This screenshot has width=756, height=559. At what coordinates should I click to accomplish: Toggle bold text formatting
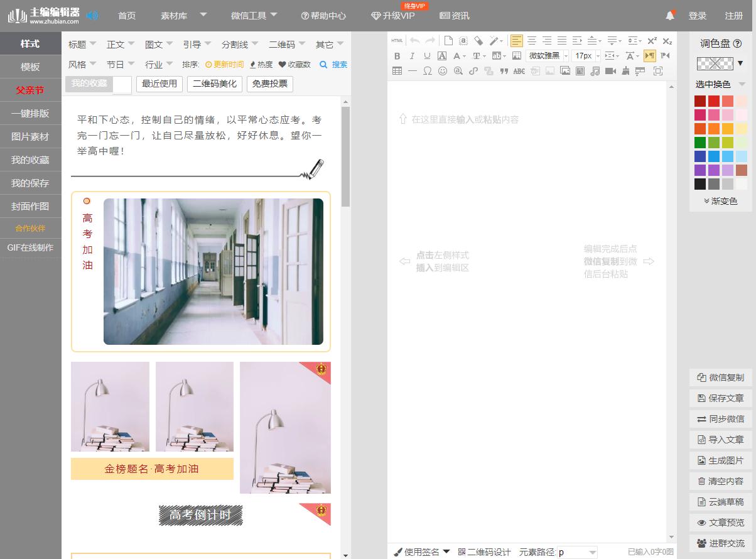[397, 56]
